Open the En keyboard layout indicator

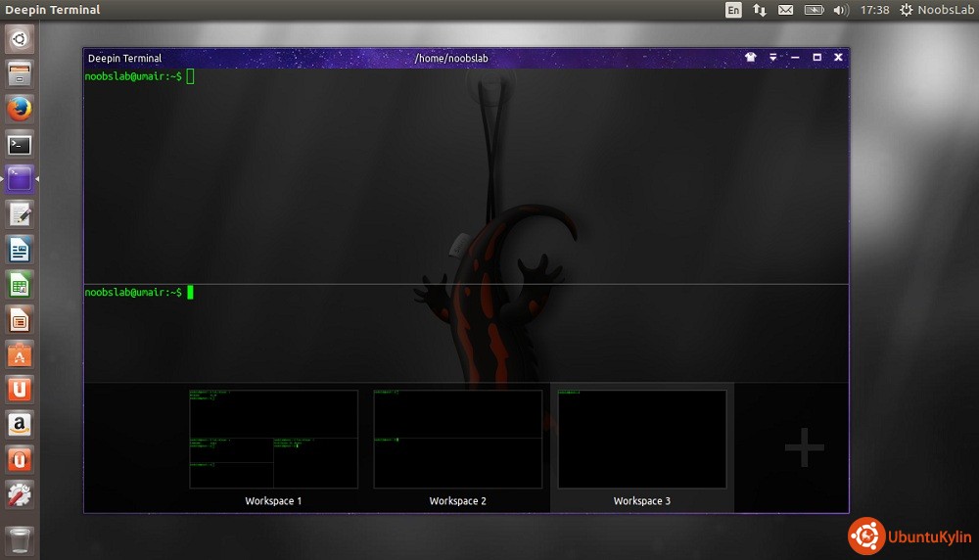click(733, 10)
